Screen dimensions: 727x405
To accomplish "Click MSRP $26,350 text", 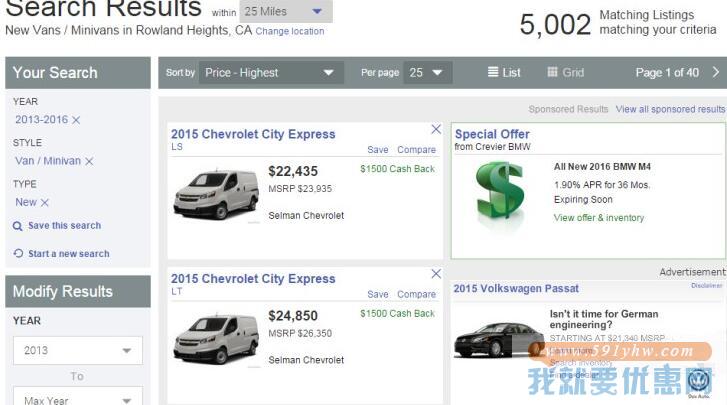I will (300, 334).
